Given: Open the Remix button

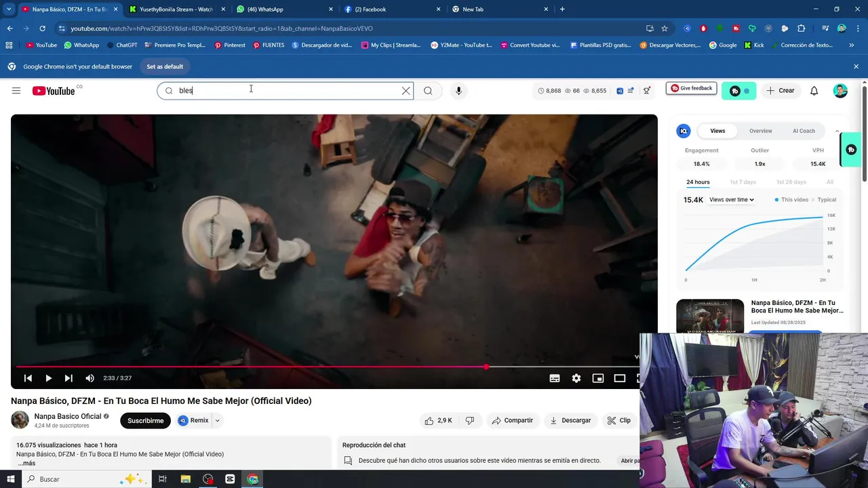Looking at the screenshot, I should coord(193,420).
